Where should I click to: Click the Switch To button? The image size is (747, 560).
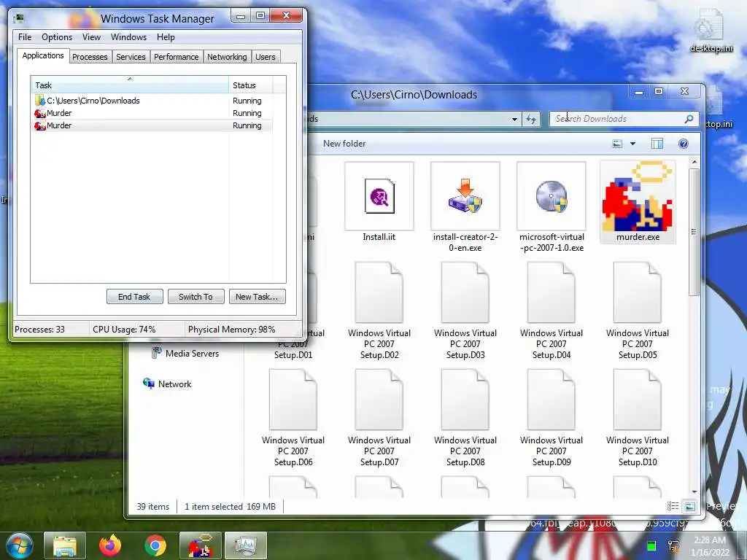[196, 297]
